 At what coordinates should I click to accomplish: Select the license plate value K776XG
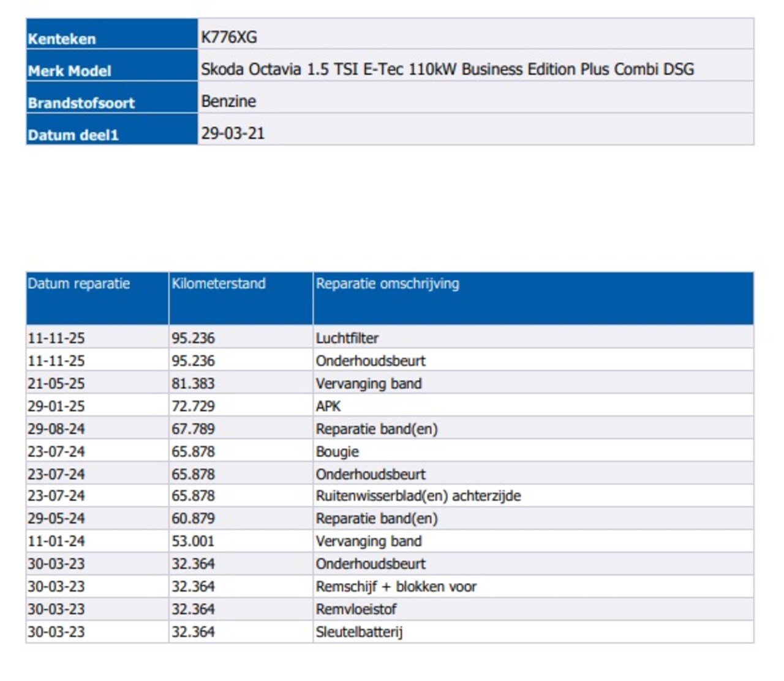pyautogui.click(x=229, y=37)
